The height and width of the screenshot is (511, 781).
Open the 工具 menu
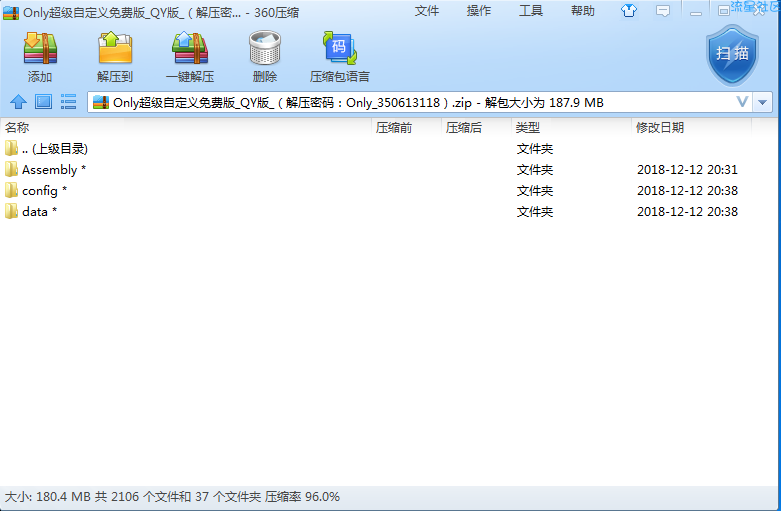click(x=530, y=11)
